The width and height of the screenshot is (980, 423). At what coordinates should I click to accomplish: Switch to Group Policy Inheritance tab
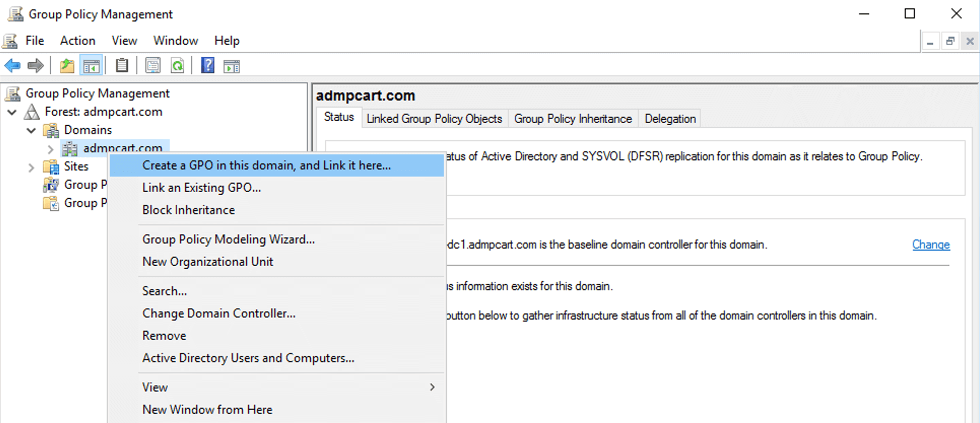pos(573,119)
